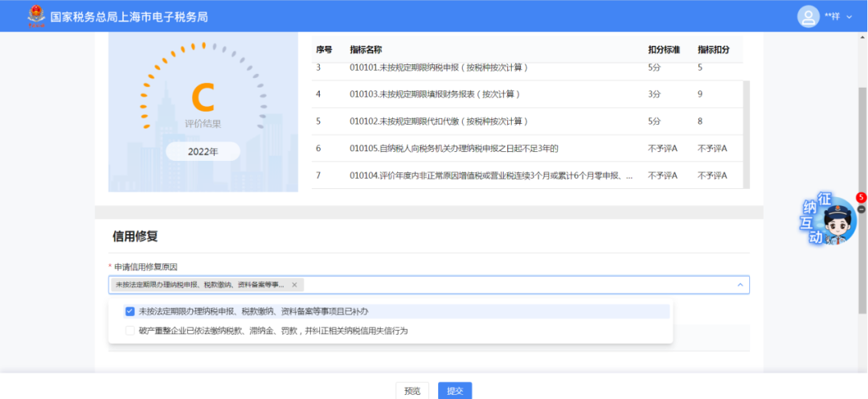
Task: Click the 指标名称 column header
Action: [366, 49]
